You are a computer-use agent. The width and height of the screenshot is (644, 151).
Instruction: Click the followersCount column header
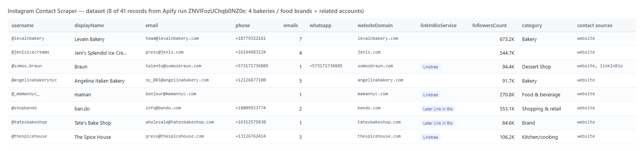pos(490,26)
